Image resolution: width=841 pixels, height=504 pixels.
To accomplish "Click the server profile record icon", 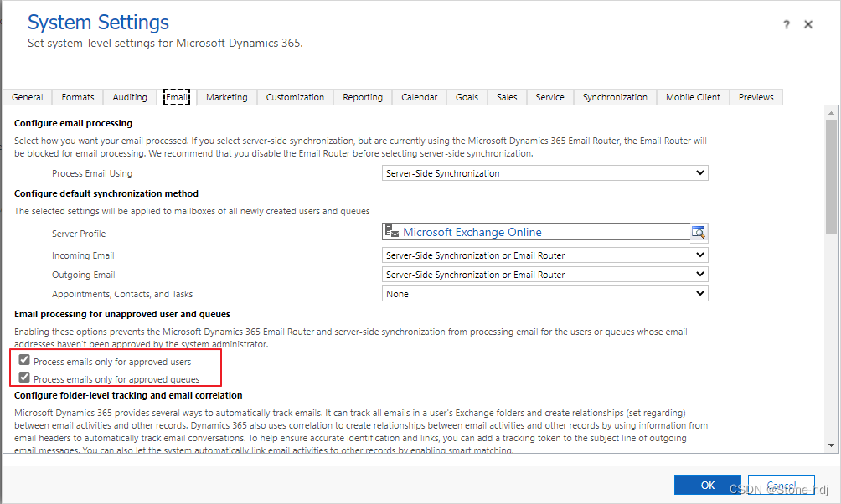I will tap(392, 231).
